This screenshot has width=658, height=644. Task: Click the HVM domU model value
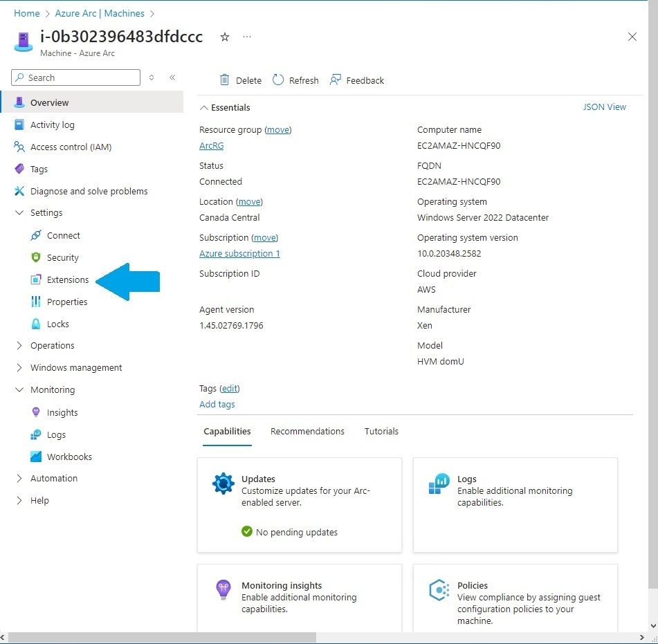440,361
